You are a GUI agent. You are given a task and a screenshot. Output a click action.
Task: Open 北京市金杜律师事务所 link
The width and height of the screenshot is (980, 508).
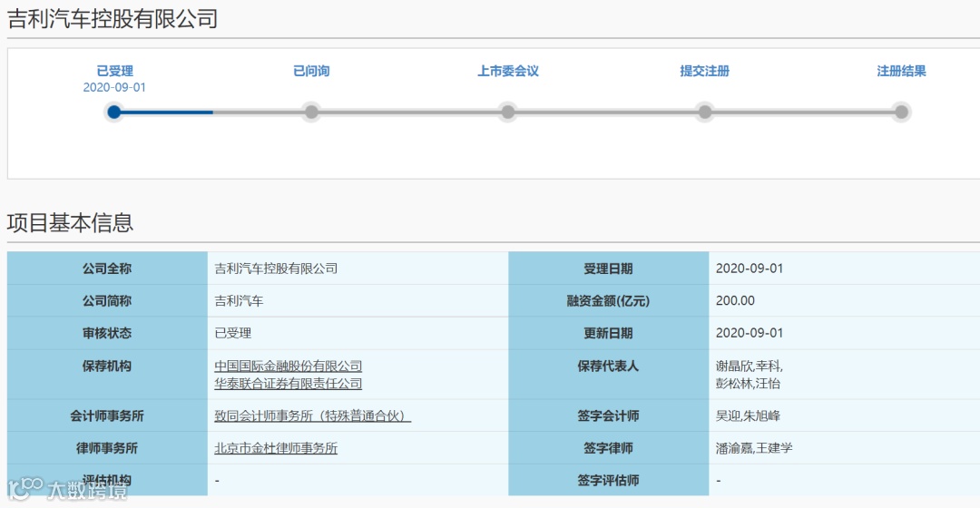(276, 449)
